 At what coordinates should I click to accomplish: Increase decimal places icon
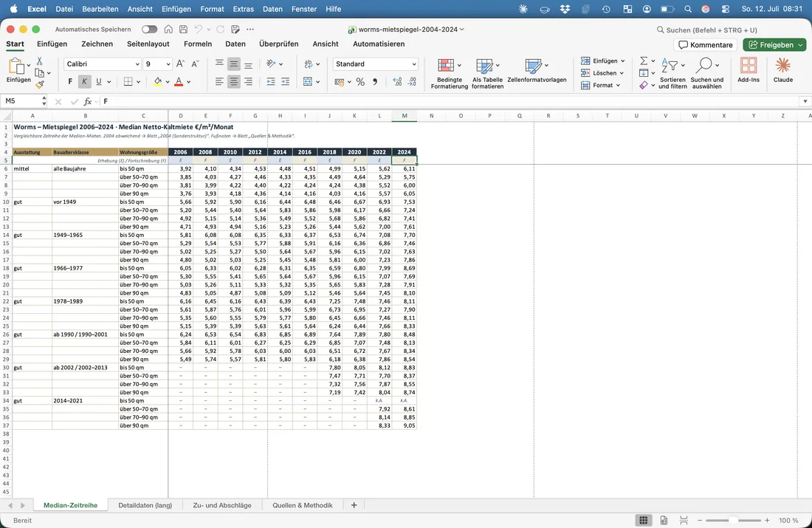coord(397,82)
